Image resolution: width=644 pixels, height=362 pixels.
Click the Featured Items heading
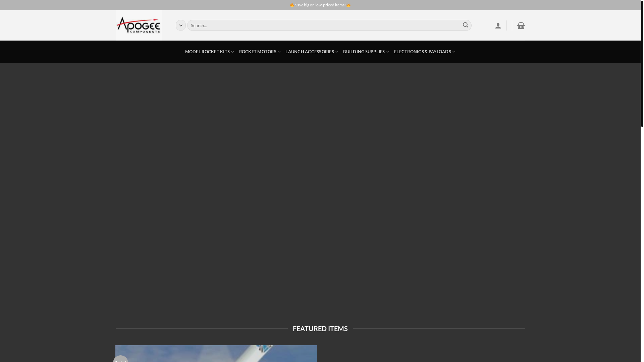coord(320,329)
